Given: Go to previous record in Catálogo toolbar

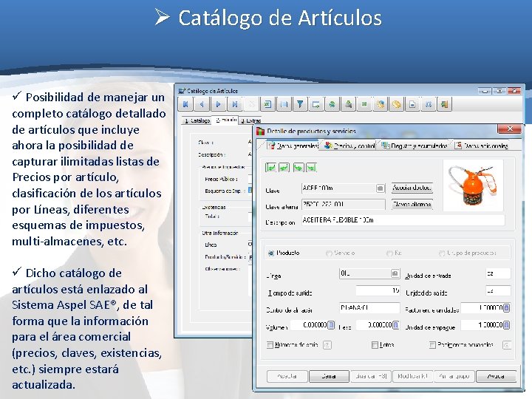Looking at the screenshot, I should (202, 104).
